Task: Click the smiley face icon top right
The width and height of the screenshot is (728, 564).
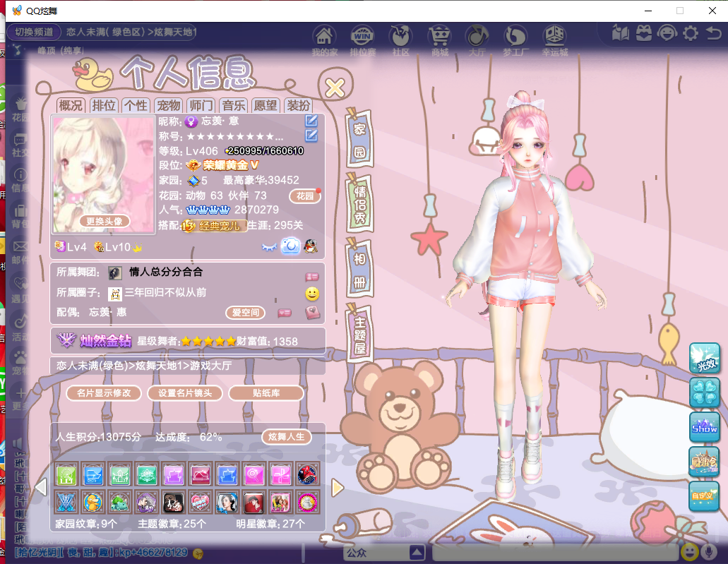Action: tap(667, 33)
